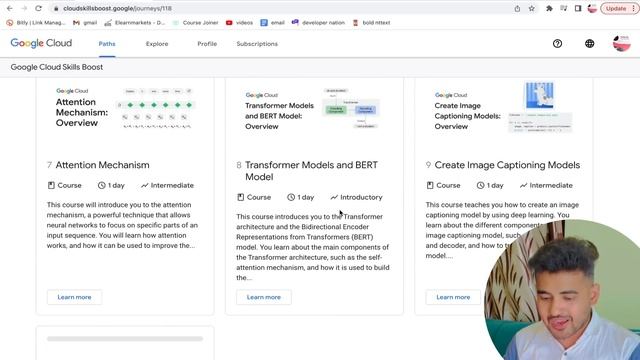Open the Bitly Link Manager bookmark
The height and width of the screenshot is (360, 640).
click(36, 23)
